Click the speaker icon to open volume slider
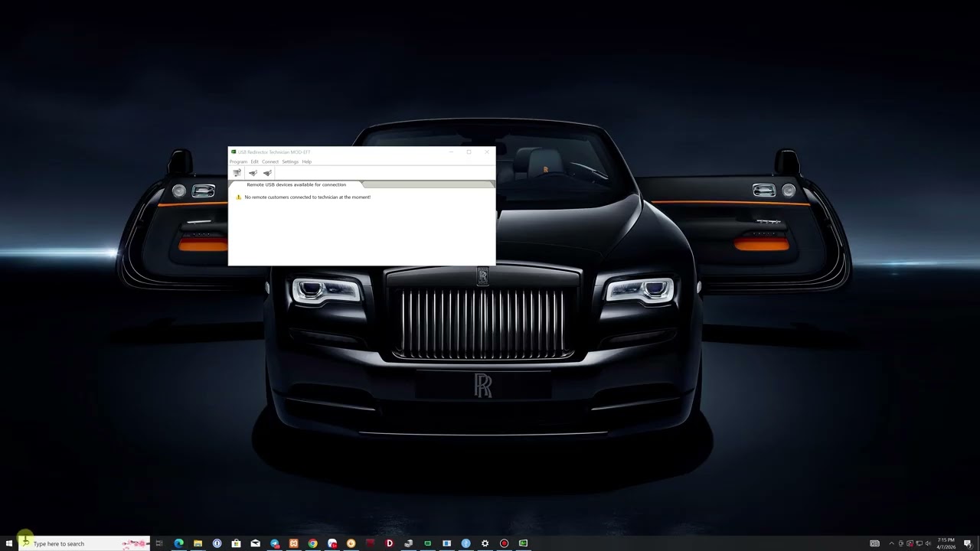Screen dimensions: 980x551 pos(928,543)
